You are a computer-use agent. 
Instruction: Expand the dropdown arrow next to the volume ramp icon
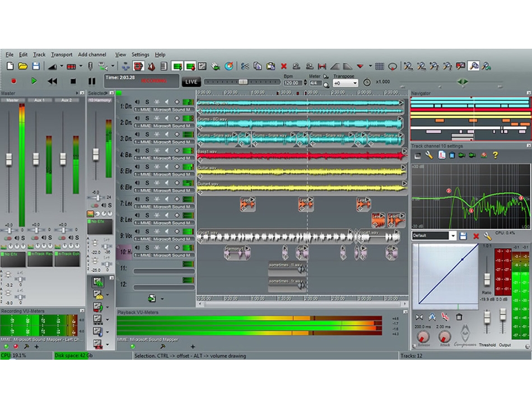pyautogui.click(x=62, y=66)
